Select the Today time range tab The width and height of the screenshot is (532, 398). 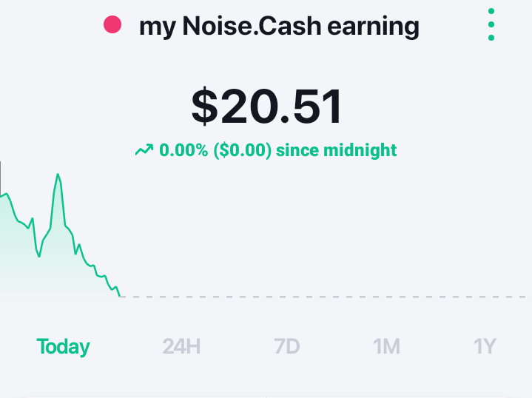(63, 346)
